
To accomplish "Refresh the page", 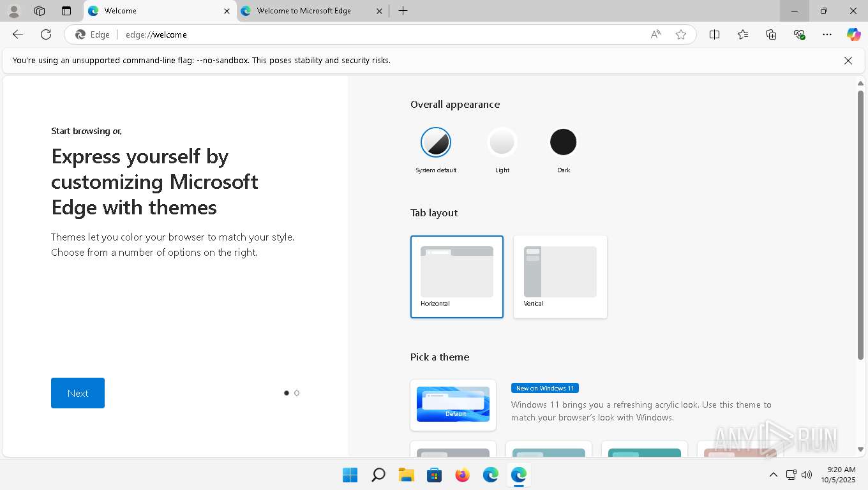I will tap(46, 34).
